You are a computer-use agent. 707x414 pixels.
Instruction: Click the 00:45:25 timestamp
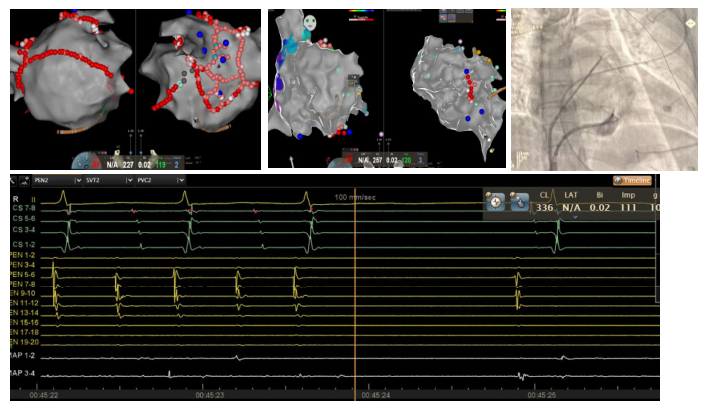(x=542, y=395)
